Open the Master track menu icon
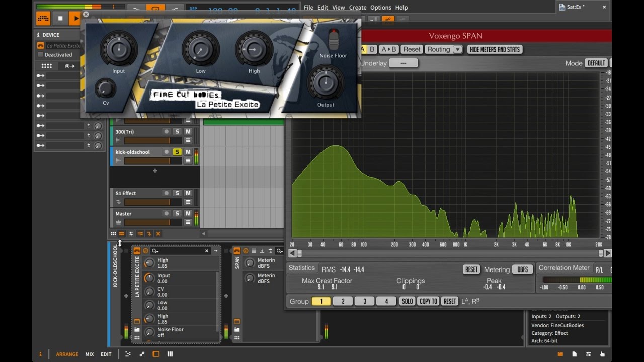The height and width of the screenshot is (362, 644). coord(188,223)
